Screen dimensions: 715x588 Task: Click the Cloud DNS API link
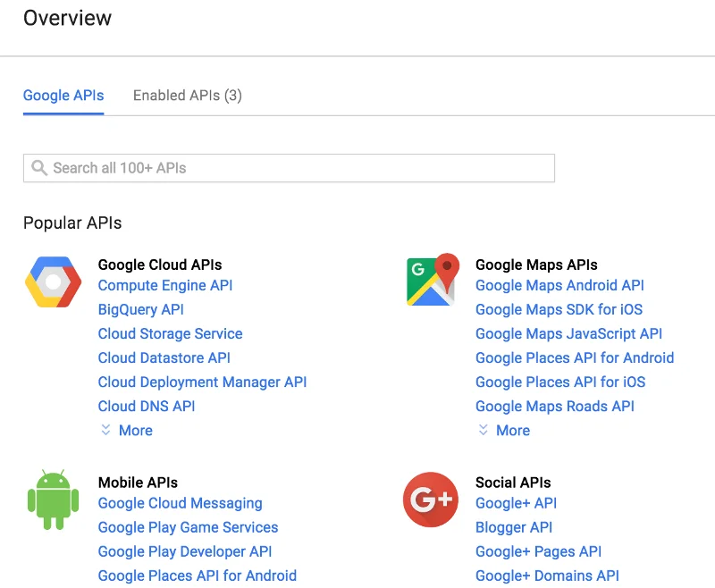(147, 406)
